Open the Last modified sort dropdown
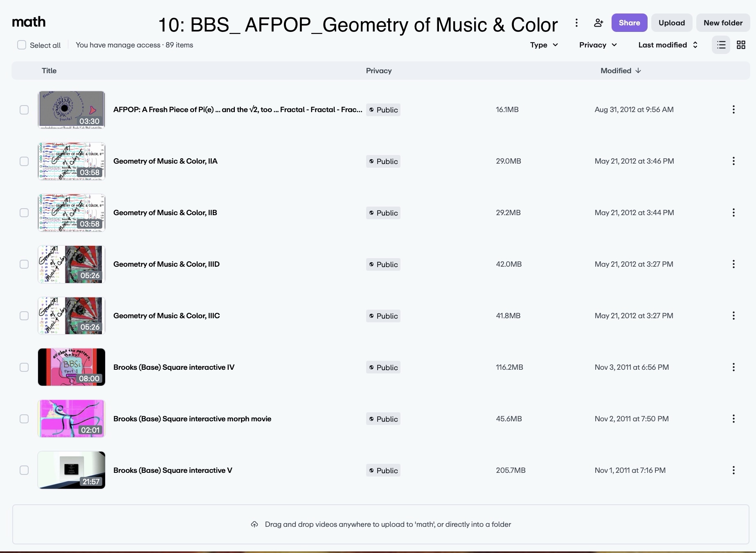Viewport: 756px width, 553px height. tap(668, 45)
